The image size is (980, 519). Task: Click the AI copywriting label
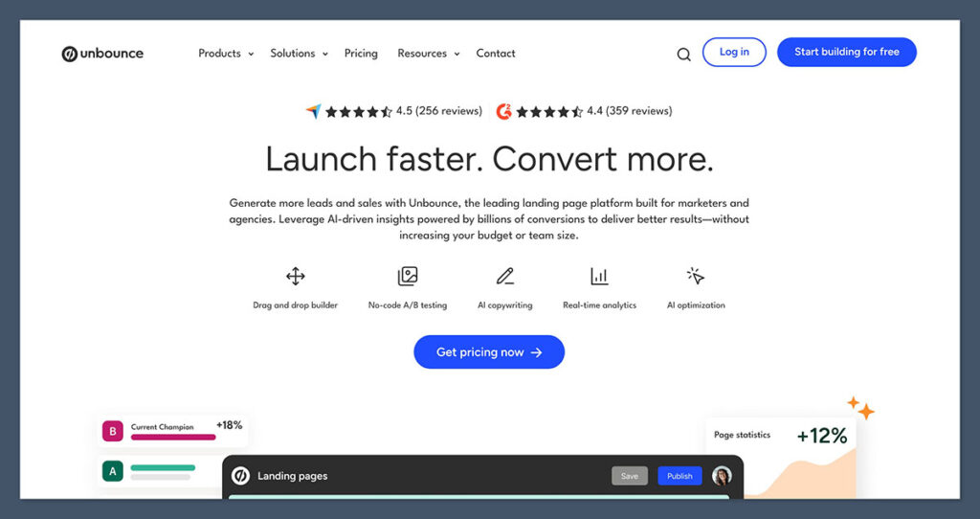(x=505, y=305)
